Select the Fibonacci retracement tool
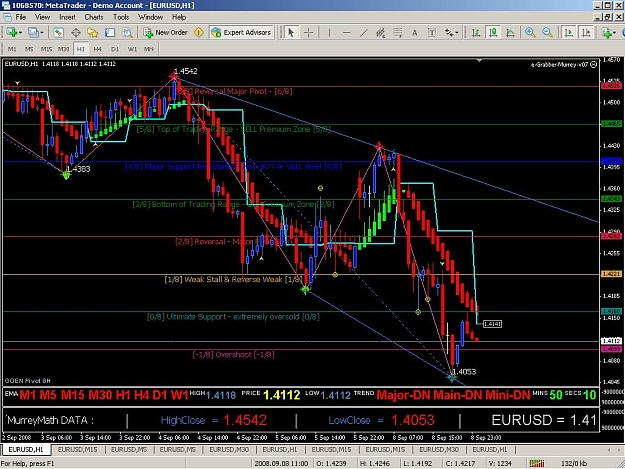This screenshot has height=469, width=625. [x=397, y=32]
